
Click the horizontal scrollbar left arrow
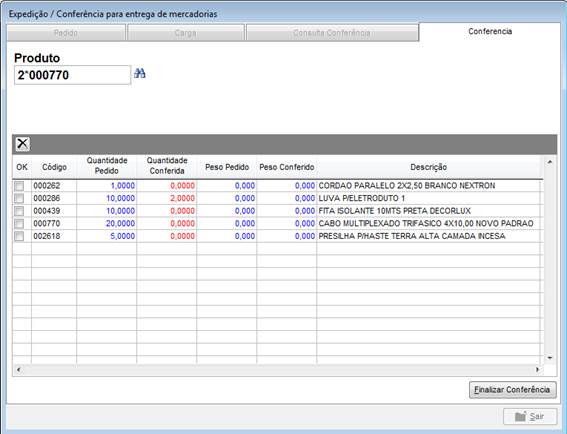(x=18, y=370)
